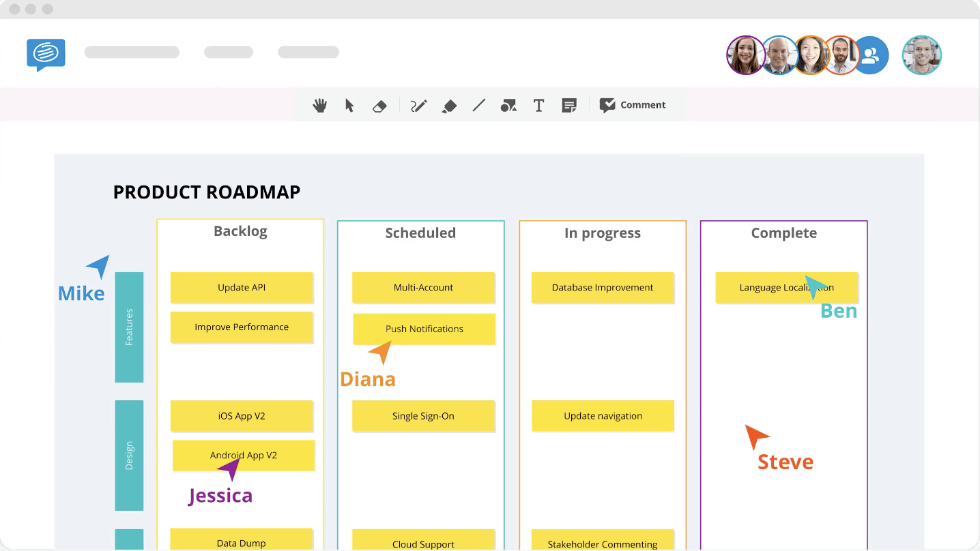The height and width of the screenshot is (551, 980).
Task: Click the PRODUCT ROADMAP title
Action: point(207,192)
